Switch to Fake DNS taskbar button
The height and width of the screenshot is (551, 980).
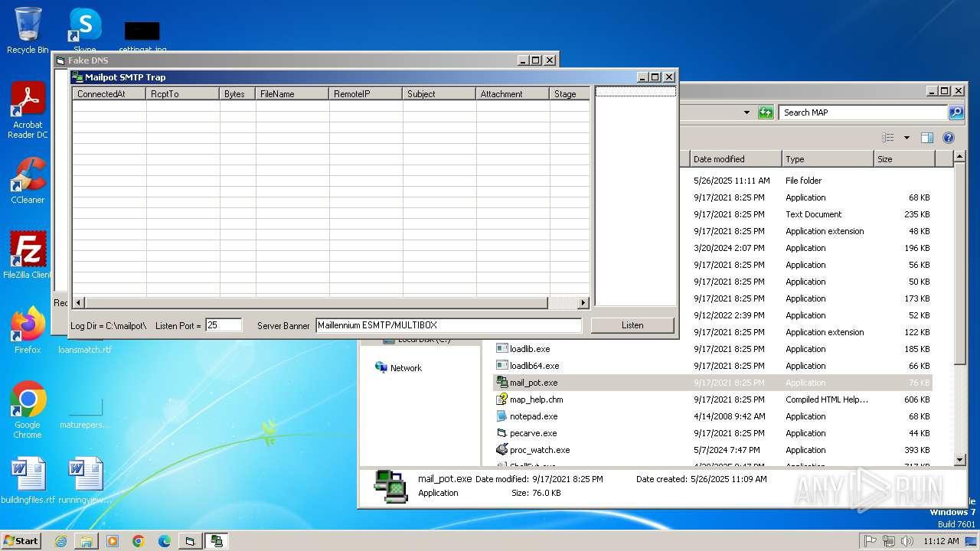190,541
